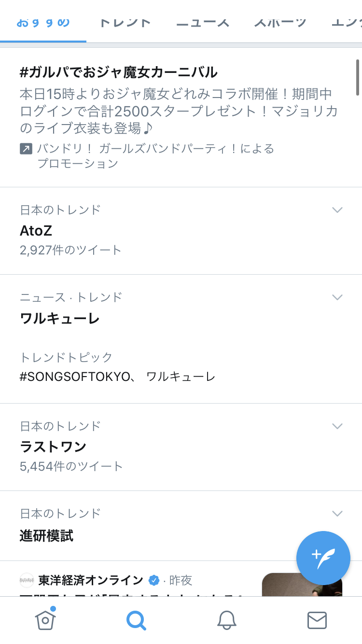Select the スポーツ tab

[x=280, y=22]
